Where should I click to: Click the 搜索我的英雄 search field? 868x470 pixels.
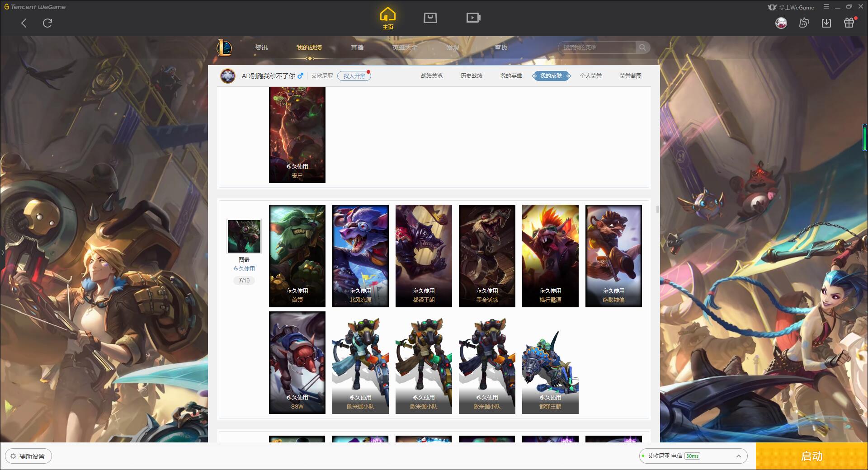[597, 47]
